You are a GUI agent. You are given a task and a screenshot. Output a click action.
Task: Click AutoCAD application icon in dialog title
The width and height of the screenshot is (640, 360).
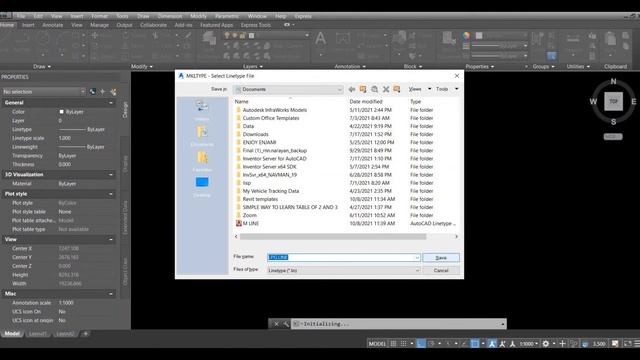point(181,76)
